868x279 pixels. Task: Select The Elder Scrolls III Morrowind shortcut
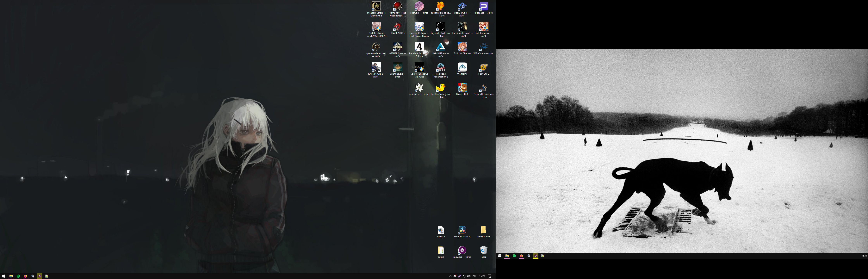pyautogui.click(x=376, y=9)
